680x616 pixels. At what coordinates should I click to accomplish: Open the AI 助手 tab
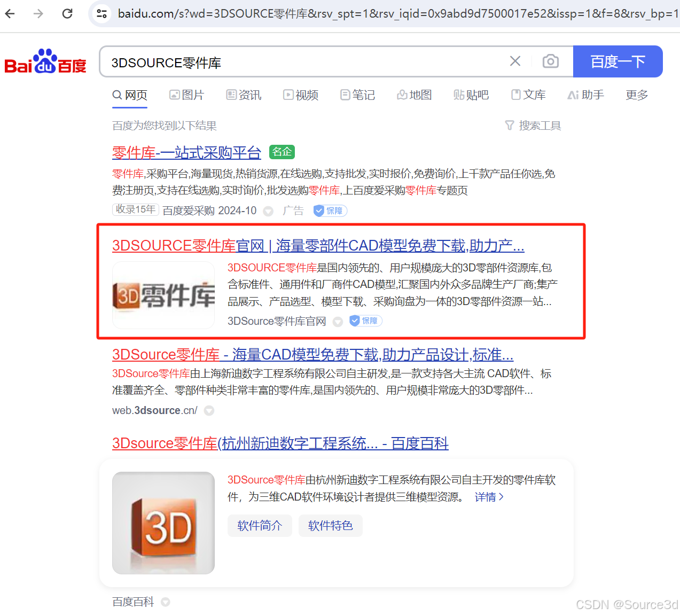pos(586,95)
